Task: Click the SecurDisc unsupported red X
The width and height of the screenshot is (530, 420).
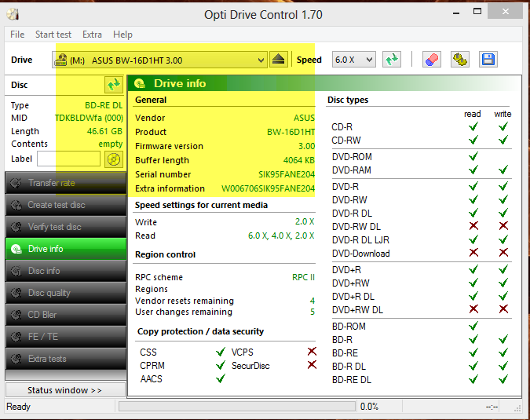Action: point(312,365)
